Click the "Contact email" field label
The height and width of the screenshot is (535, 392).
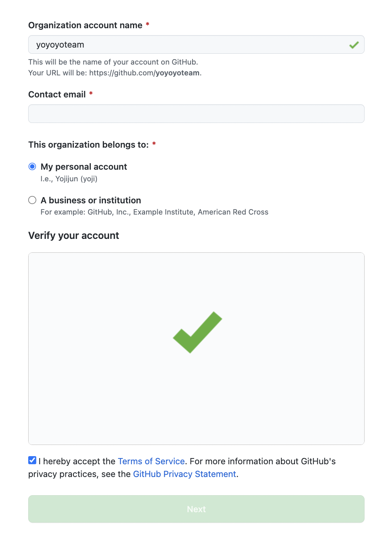[x=57, y=95]
